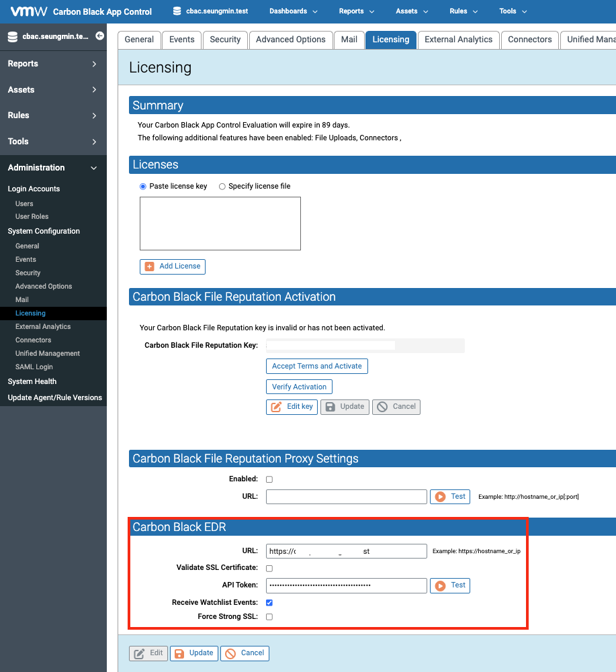Image resolution: width=616 pixels, height=672 pixels.
Task: Select the Paste license key radio button
Action: (143, 187)
